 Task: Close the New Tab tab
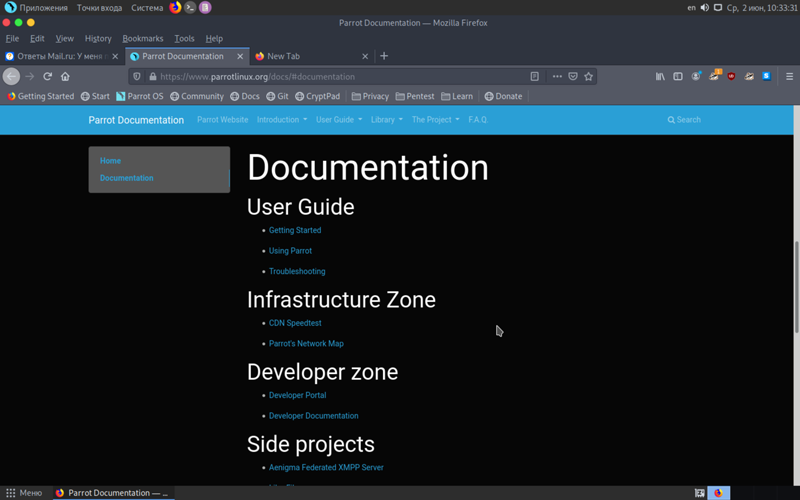(x=365, y=56)
